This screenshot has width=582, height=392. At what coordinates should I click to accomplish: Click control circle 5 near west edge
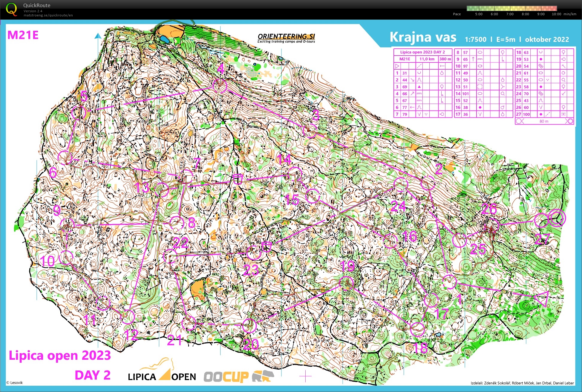click(79, 113)
